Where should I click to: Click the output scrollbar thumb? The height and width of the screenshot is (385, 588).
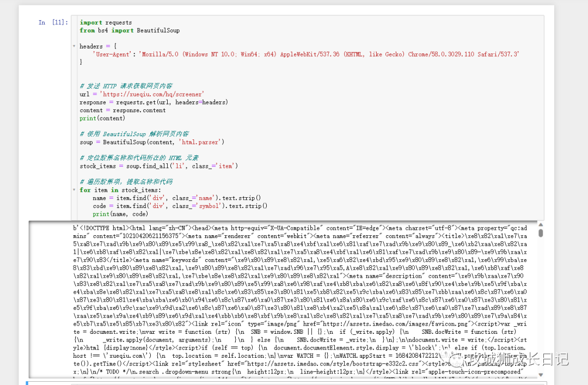click(x=540, y=233)
